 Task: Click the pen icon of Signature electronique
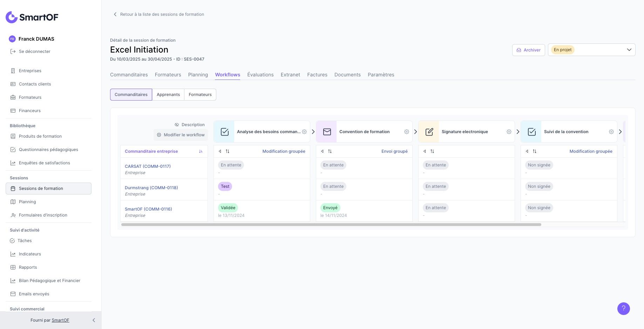coord(429,132)
